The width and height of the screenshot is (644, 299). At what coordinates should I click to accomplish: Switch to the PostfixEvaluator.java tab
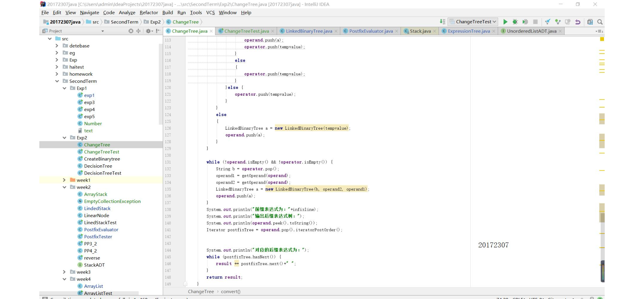[371, 31]
